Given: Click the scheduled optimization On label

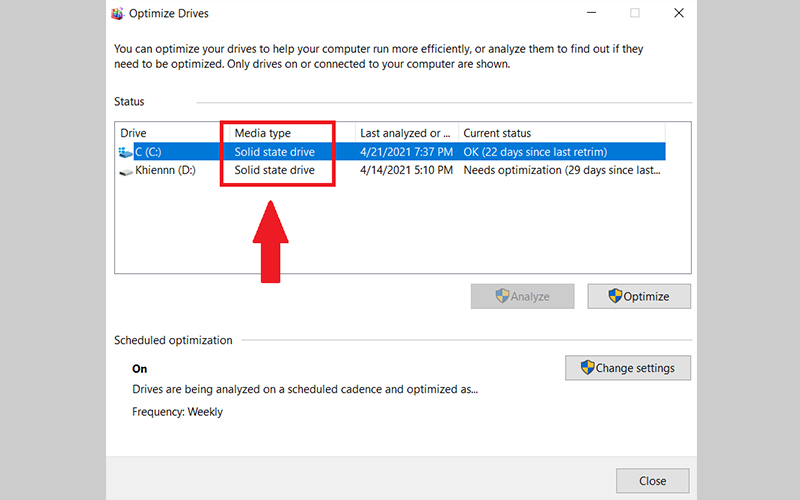Looking at the screenshot, I should 139,369.
